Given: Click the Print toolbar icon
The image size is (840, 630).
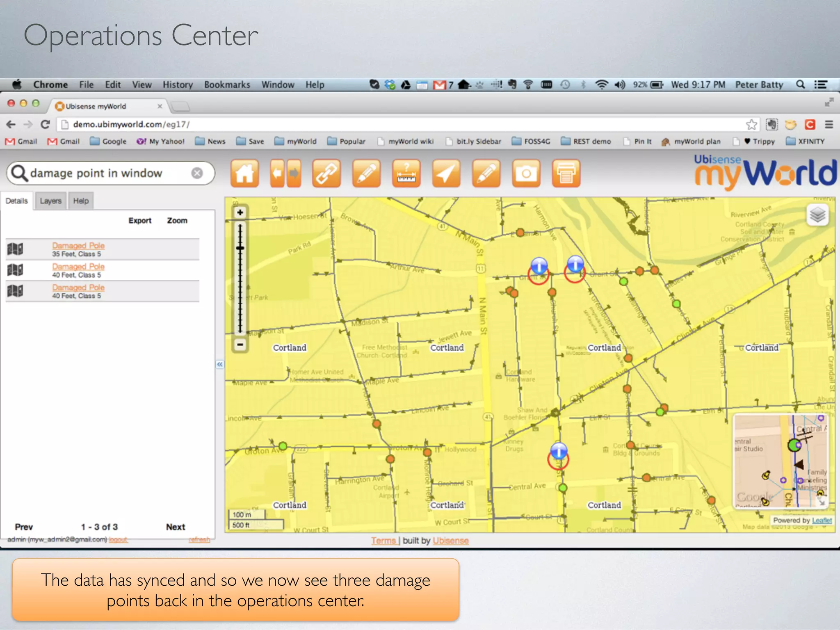Looking at the screenshot, I should click(x=566, y=174).
